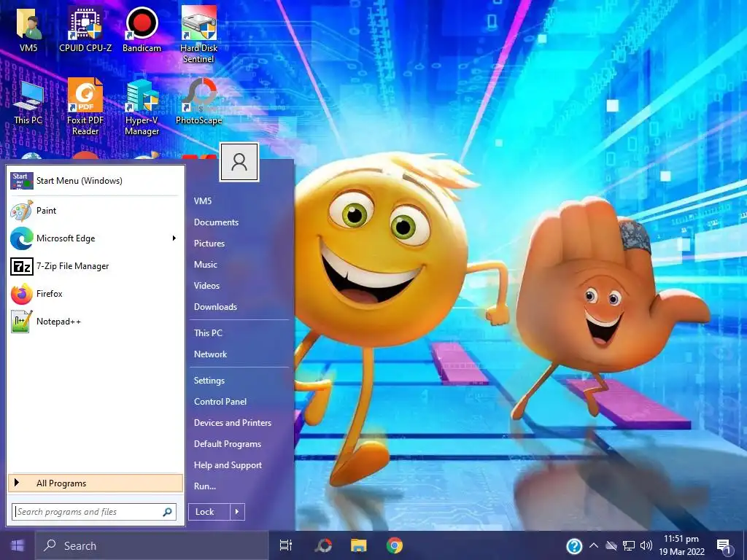Open Music folder link
Viewport: 747px width, 560px height.
(205, 264)
